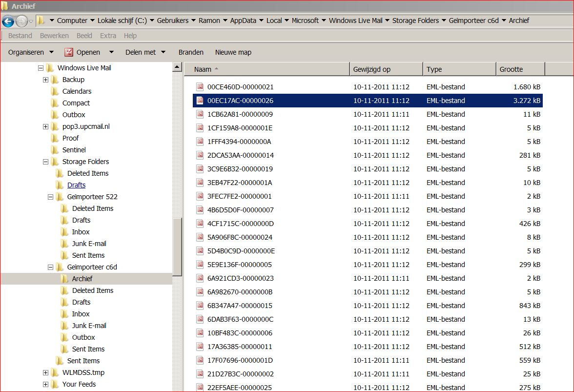Sort by the Gewijzigd op column header
Viewport: 574px width, 392px height.
386,69
